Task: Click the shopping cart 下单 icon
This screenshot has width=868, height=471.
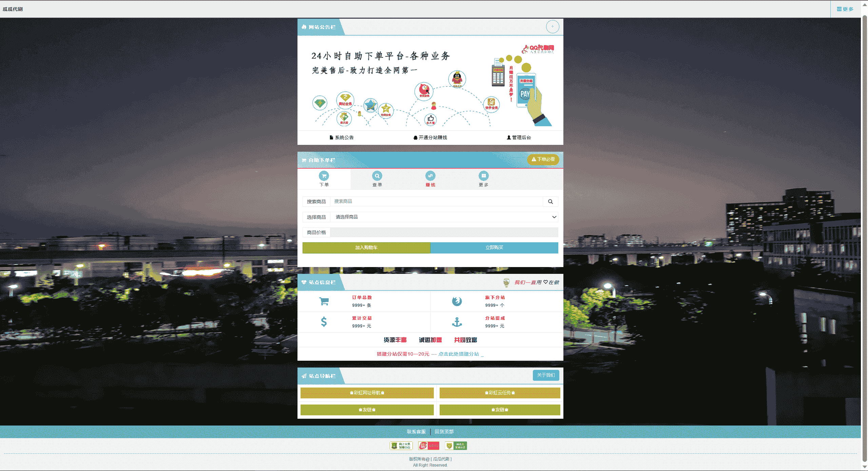Action: (x=324, y=176)
